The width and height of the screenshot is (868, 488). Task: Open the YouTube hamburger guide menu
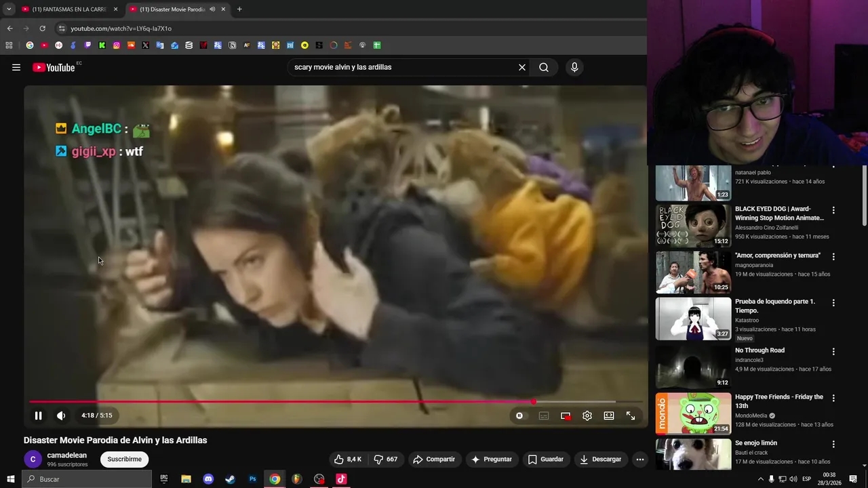click(16, 67)
